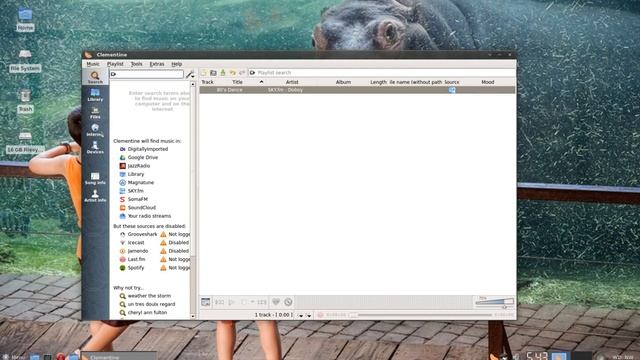
Task: Click the SoundCloud source entry
Action: (138, 207)
